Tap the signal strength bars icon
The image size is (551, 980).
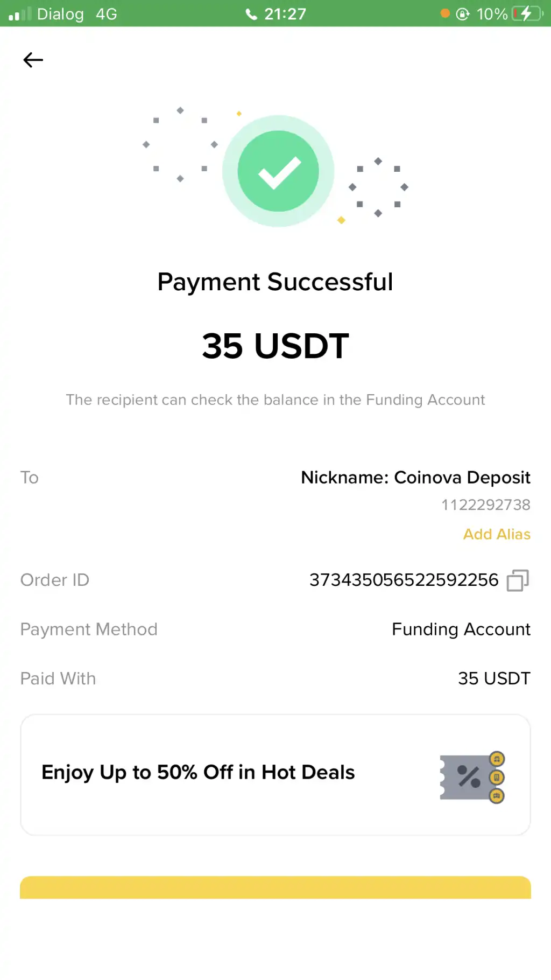point(20,14)
